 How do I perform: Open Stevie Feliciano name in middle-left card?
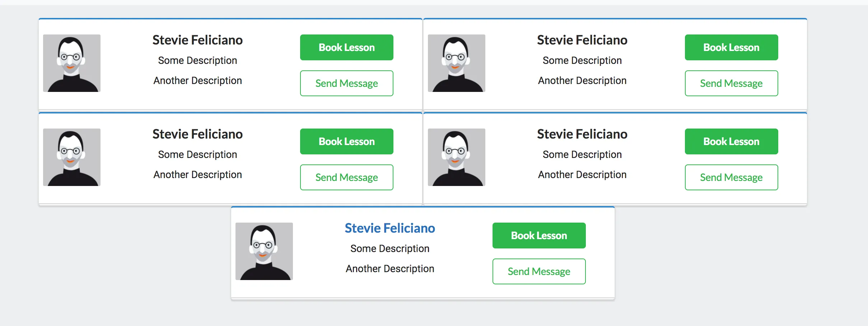197,134
